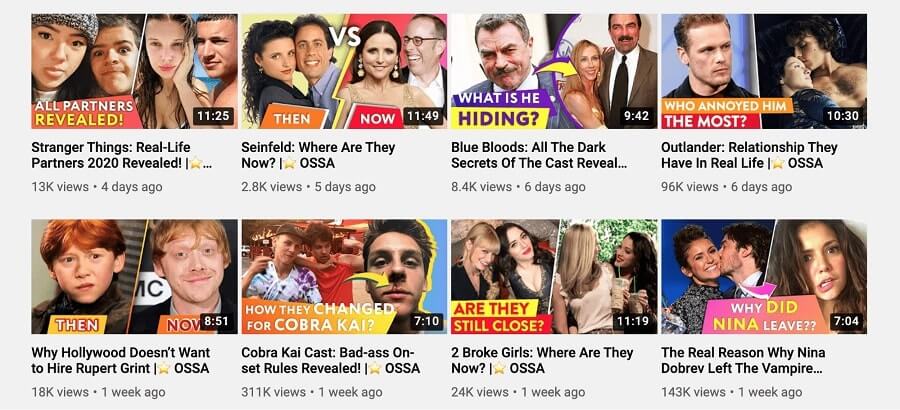Open the Outlander 'Who Annoyed Him' thumbnail

click(764, 71)
